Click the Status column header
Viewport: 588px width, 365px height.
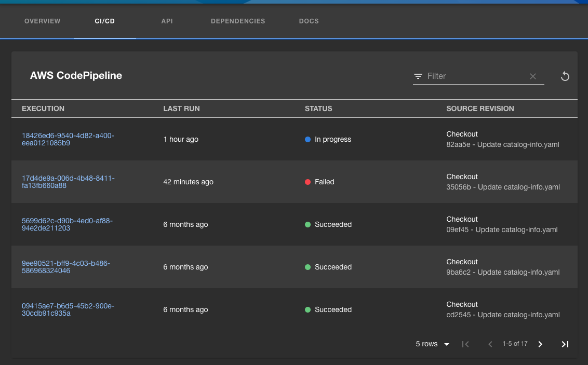point(318,109)
